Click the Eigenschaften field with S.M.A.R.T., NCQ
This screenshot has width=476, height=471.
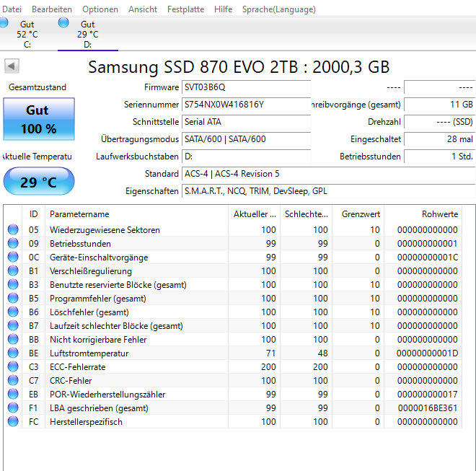point(328,191)
